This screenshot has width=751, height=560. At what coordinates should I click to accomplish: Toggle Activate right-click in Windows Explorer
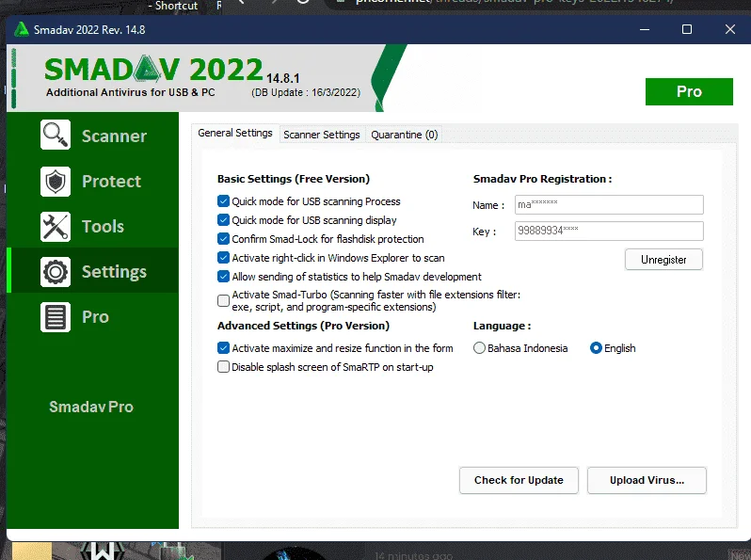223,258
